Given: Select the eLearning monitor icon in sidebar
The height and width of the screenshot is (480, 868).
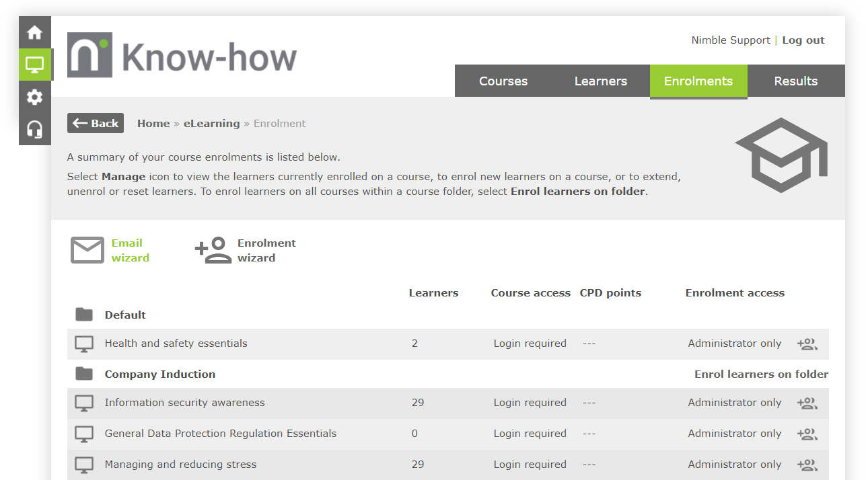Looking at the screenshot, I should coord(34,65).
